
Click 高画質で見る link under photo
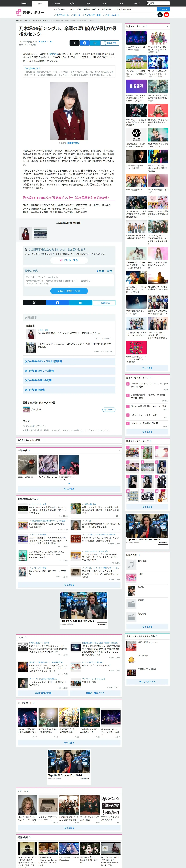pos(73,143)
